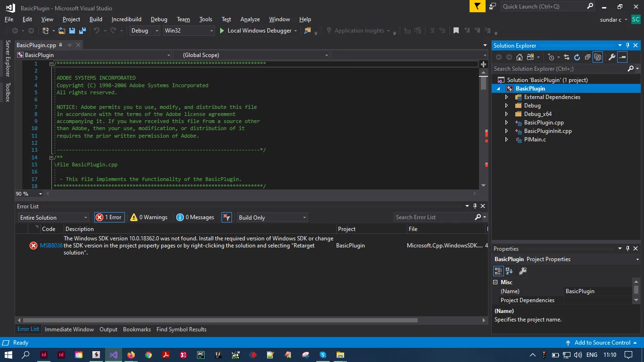
Task: Open the Toolbox side tab
Action: click(x=8, y=92)
